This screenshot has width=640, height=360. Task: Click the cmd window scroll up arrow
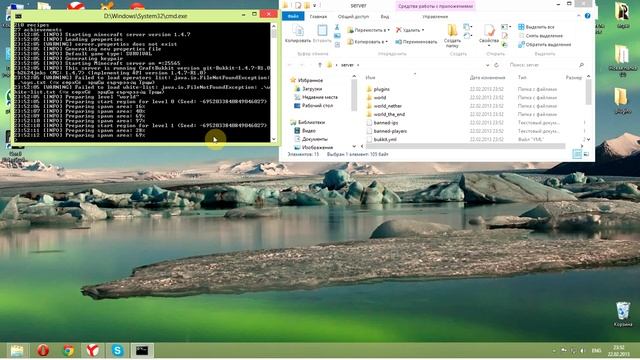click(273, 26)
